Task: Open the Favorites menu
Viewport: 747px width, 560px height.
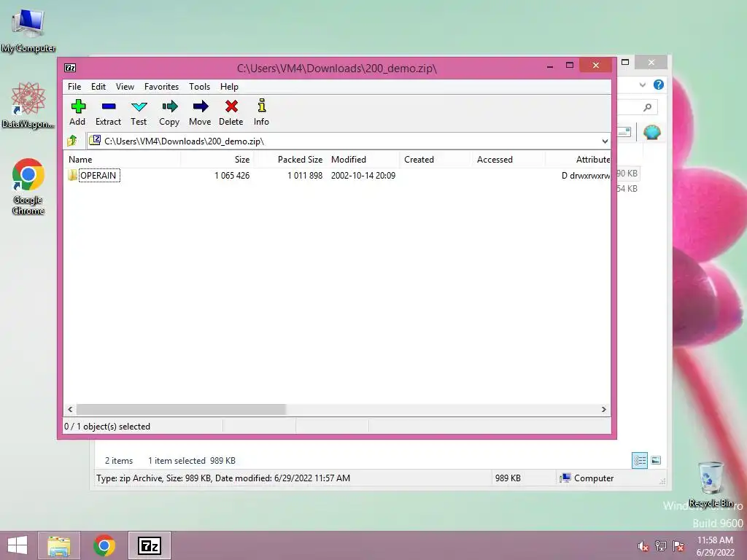Action: (x=161, y=87)
